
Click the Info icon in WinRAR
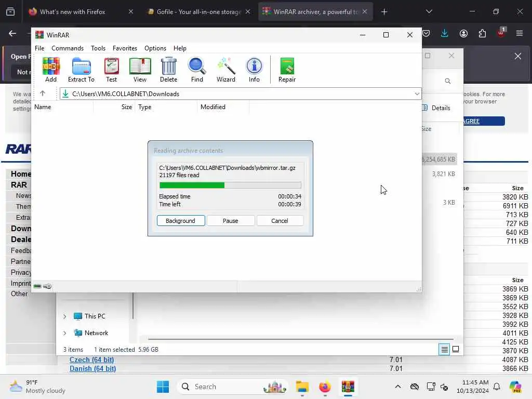point(254,70)
